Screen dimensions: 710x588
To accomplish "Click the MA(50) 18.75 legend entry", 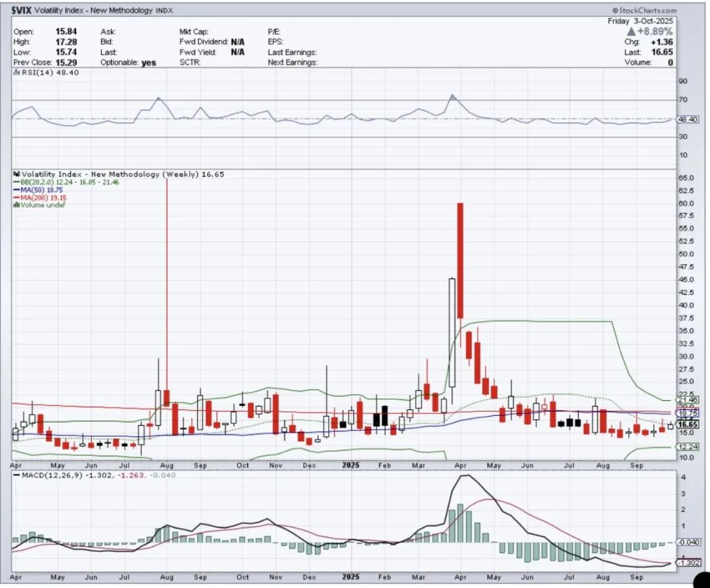I will coord(39,190).
